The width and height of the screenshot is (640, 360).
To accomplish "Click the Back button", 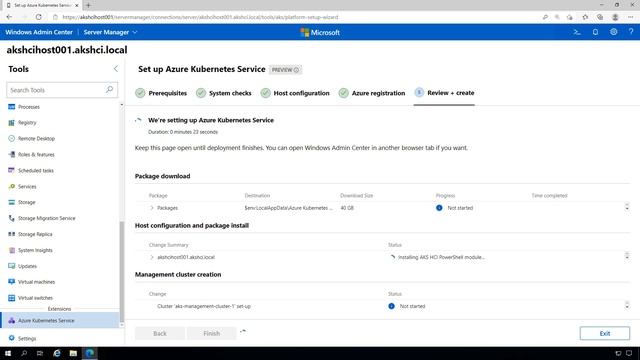I will [160, 333].
